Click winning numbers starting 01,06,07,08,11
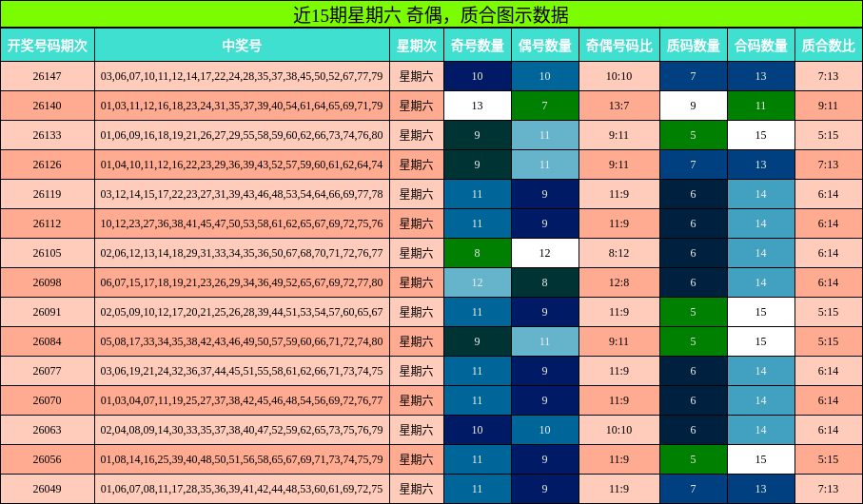The width and height of the screenshot is (863, 504). [243, 489]
